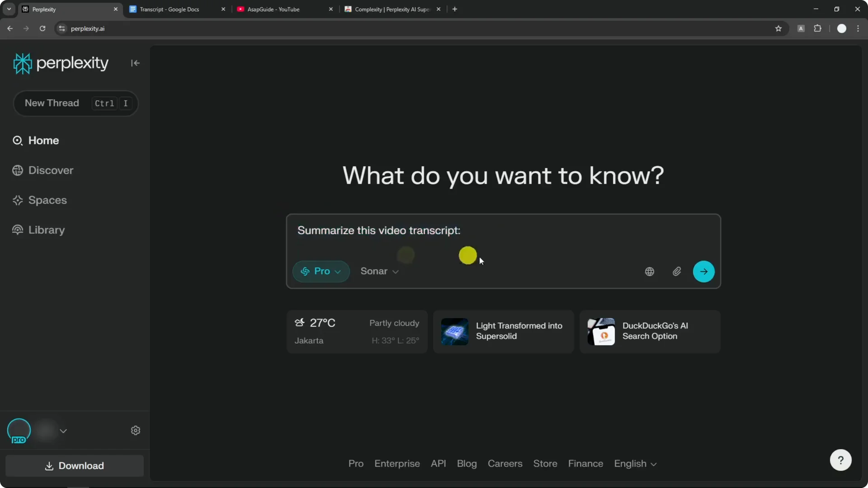Viewport: 868px width, 488px height.
Task: Open browser extensions puzzle icon
Action: 817,28
